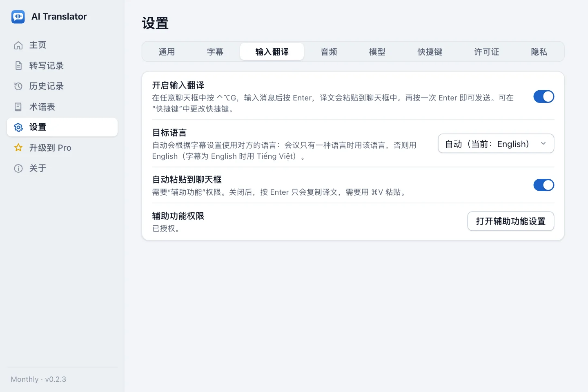Click the AI Translator app name text

59,17
